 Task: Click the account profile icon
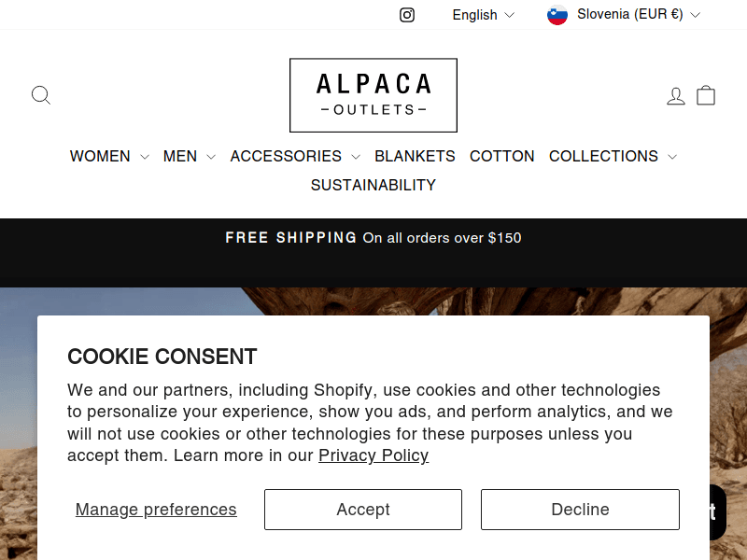pyautogui.click(x=676, y=94)
